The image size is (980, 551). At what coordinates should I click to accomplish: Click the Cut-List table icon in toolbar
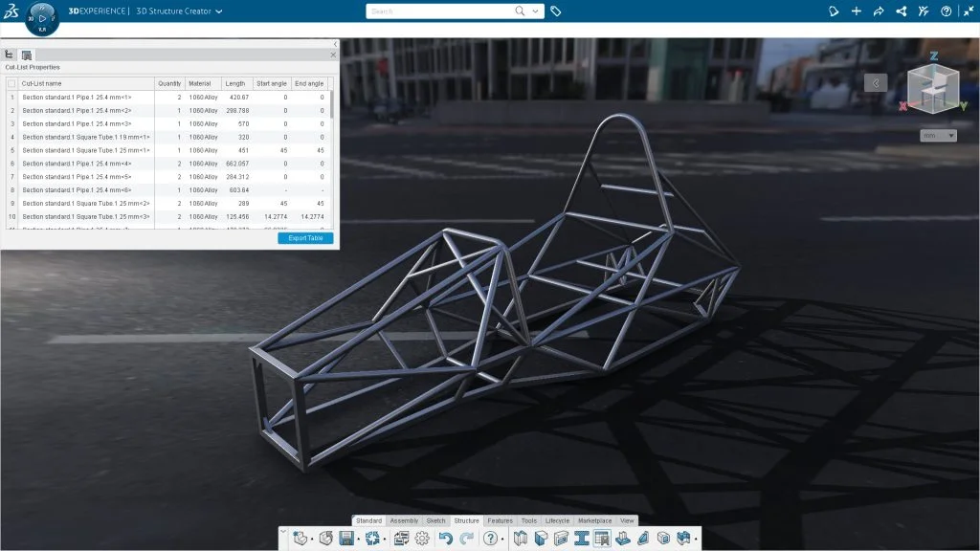pyautogui.click(x=602, y=539)
